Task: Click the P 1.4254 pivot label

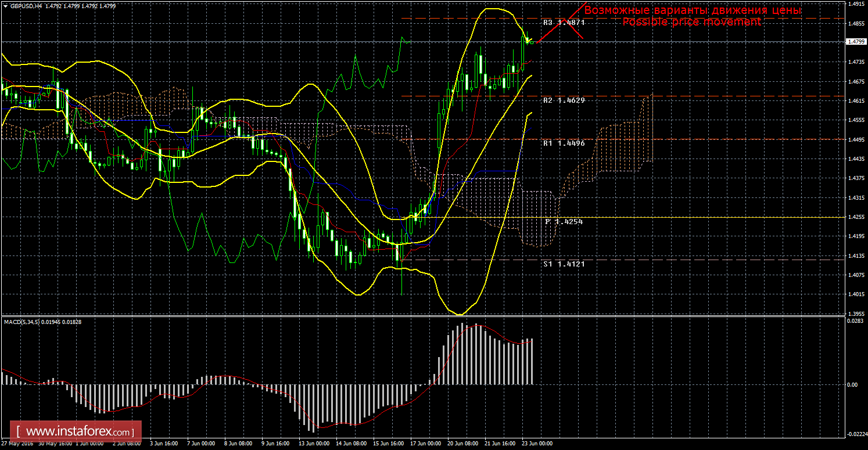Action: pyautogui.click(x=564, y=222)
